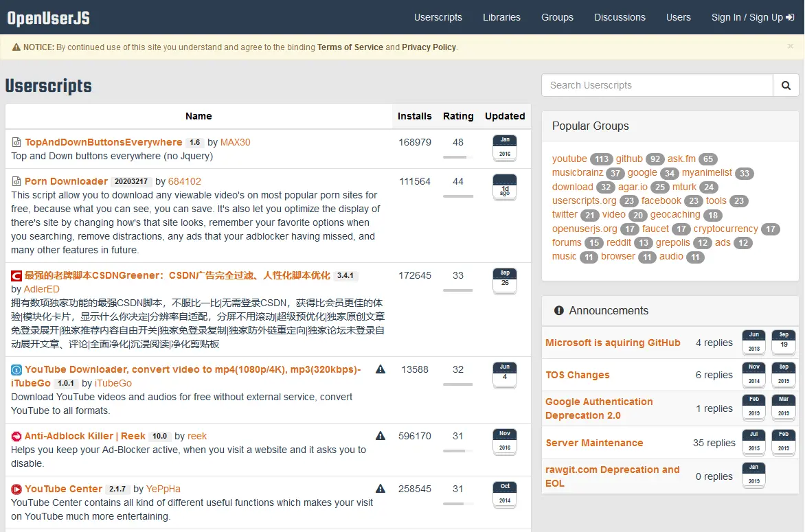Screen dimensions: 805x532
Task: Open the grepolis group link
Action: point(672,242)
